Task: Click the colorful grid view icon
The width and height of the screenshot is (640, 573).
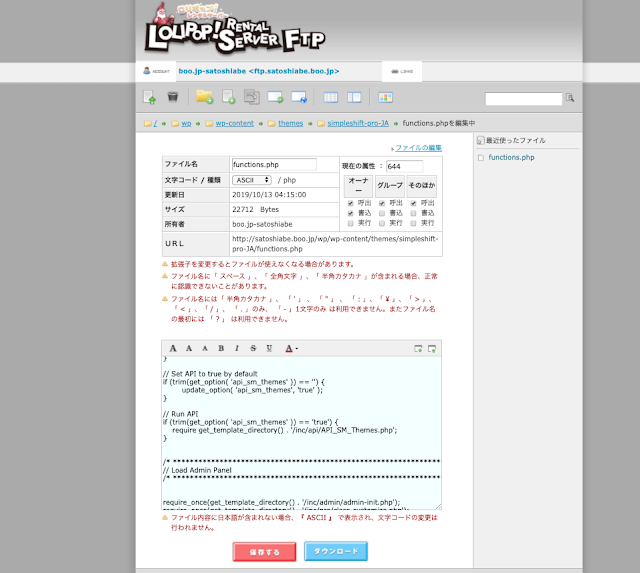Action: pos(386,97)
